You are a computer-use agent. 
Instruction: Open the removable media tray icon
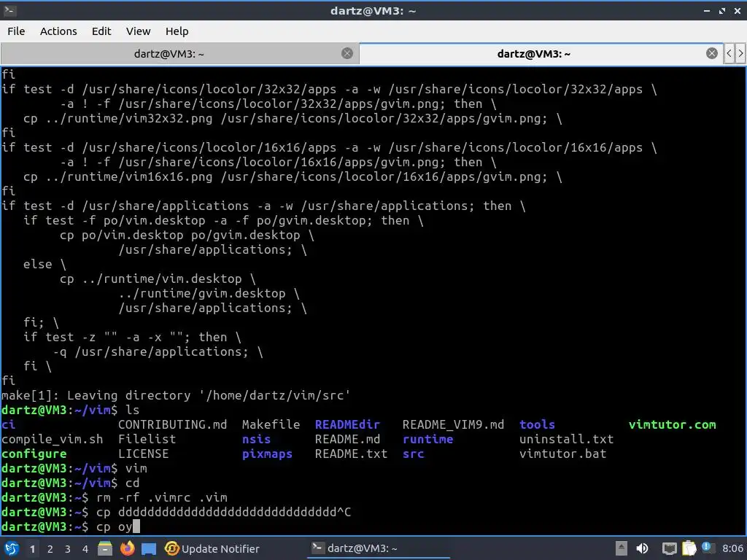(621, 548)
